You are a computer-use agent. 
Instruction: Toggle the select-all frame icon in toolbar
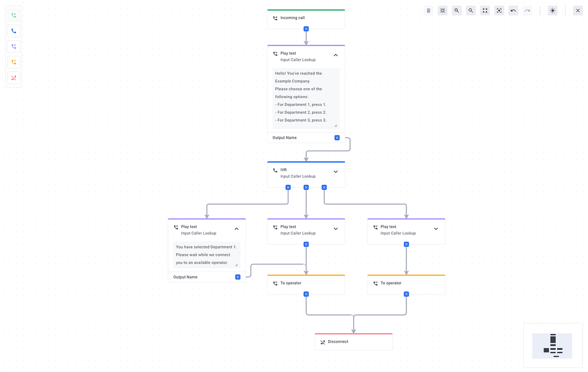click(x=442, y=10)
